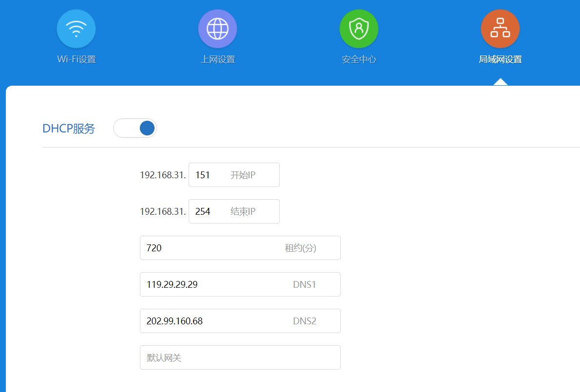Open the Wi-Fi设置 icon
This screenshot has height=392, width=580.
click(x=76, y=29)
